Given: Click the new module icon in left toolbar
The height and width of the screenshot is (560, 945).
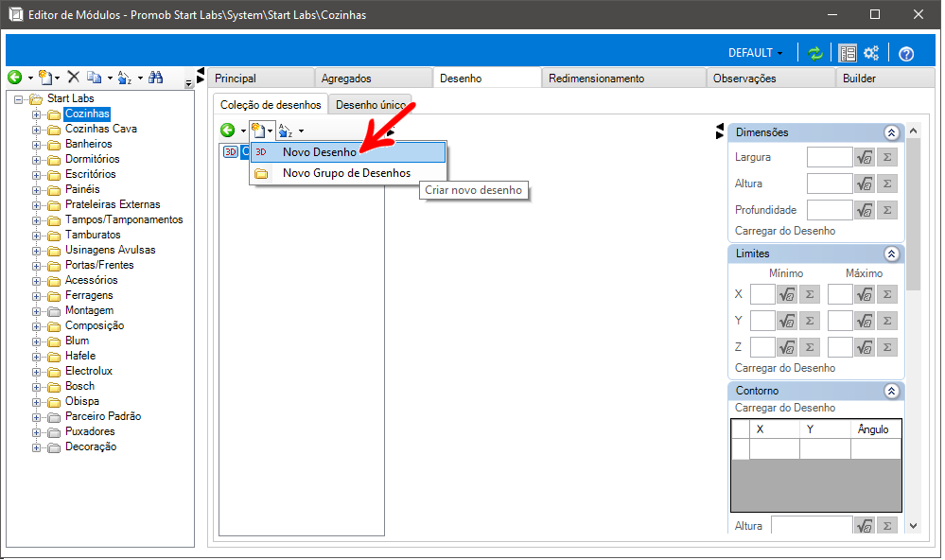Looking at the screenshot, I should click(45, 78).
